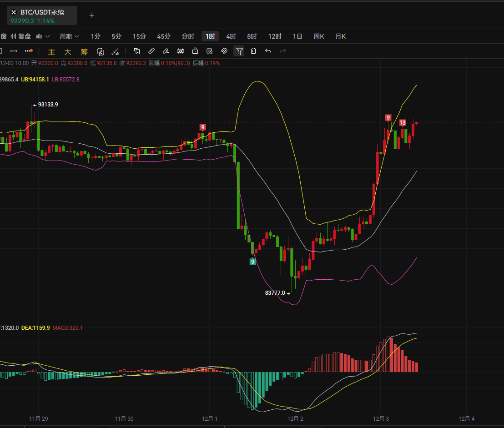Viewport: 504px width, 428px height.
Task: Select the horizontal line segment tool
Action: (x=14, y=51)
